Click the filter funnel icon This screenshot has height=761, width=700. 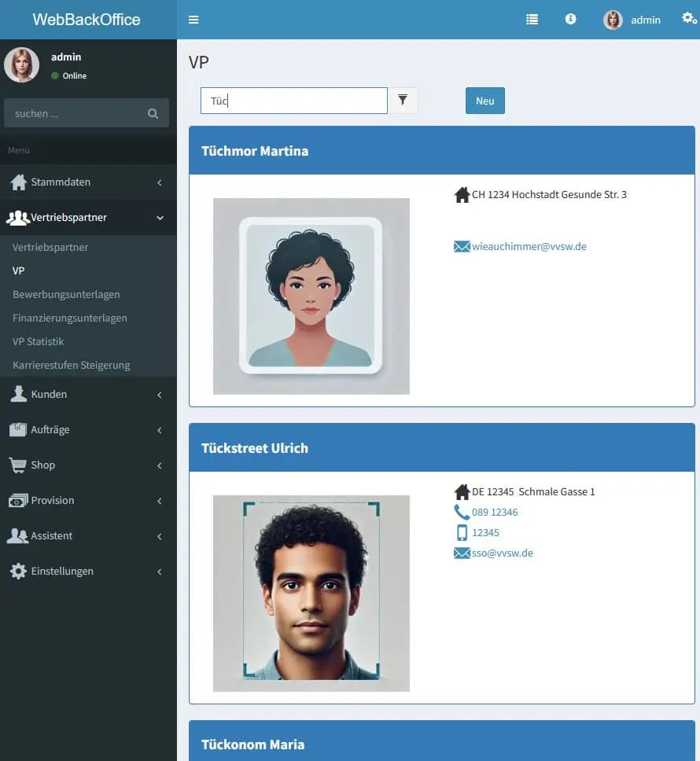coord(403,100)
